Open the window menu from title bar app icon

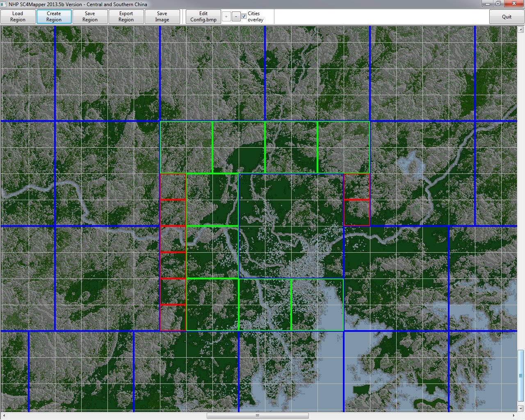(x=4, y=4)
